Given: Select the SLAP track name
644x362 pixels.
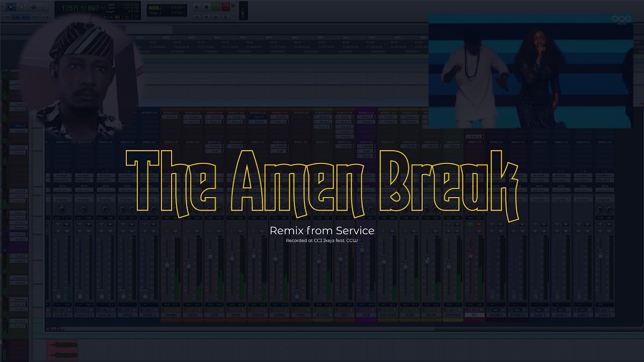Looking at the screenshot, I should [410, 315].
